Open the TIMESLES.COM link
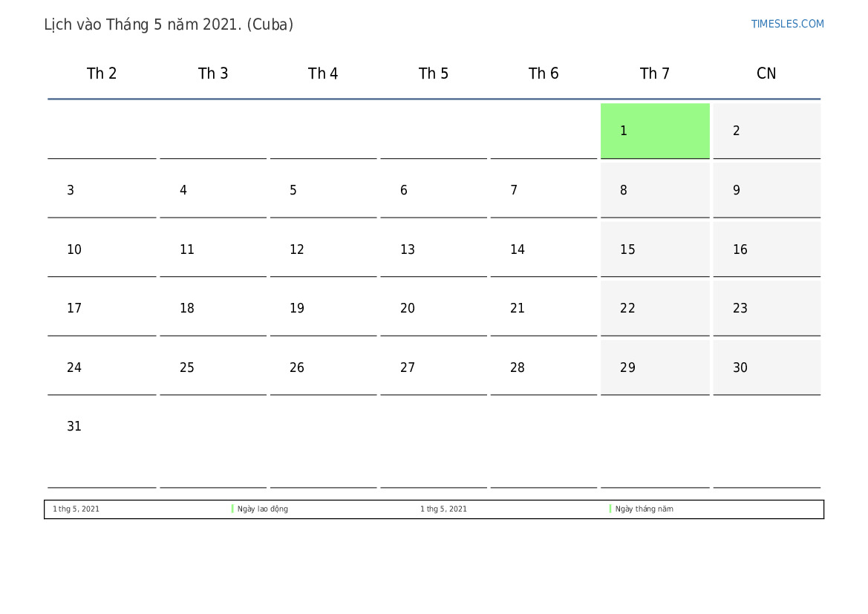 (x=787, y=24)
